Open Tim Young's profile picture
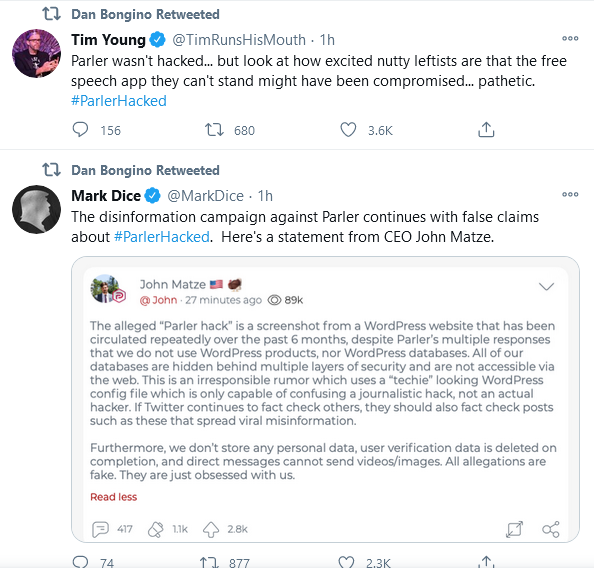 tap(36, 53)
